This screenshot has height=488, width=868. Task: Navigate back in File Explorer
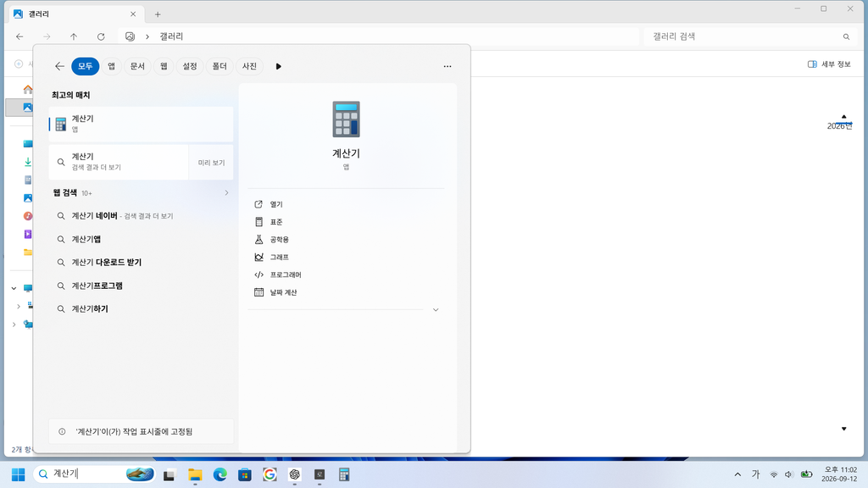pos(20,36)
